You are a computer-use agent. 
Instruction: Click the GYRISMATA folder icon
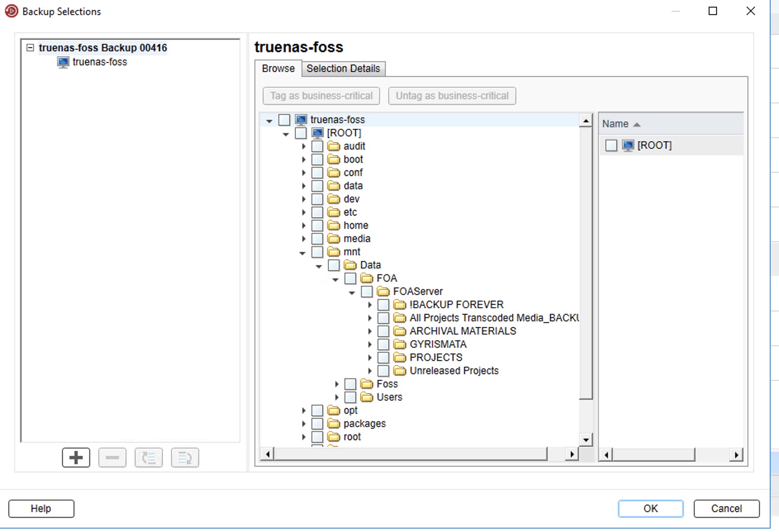[399, 344]
